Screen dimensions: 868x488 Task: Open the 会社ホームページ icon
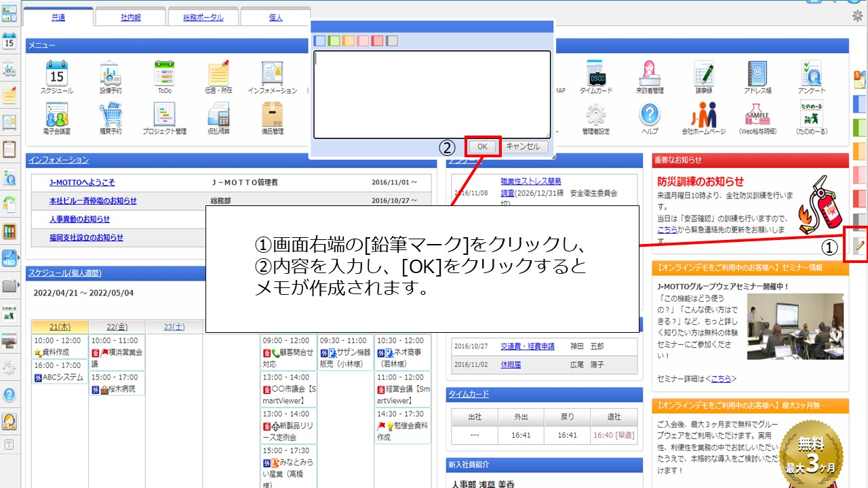(704, 114)
